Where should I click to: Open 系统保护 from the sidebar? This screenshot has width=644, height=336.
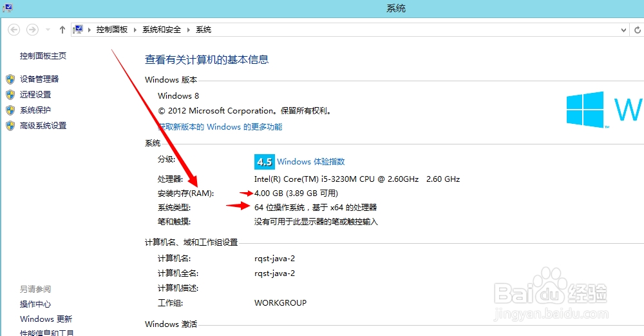(x=35, y=110)
